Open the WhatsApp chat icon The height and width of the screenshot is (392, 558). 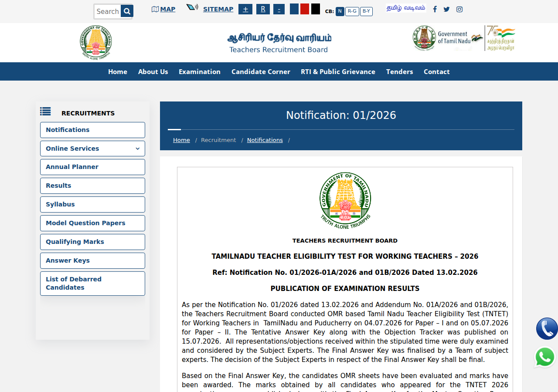(545, 357)
